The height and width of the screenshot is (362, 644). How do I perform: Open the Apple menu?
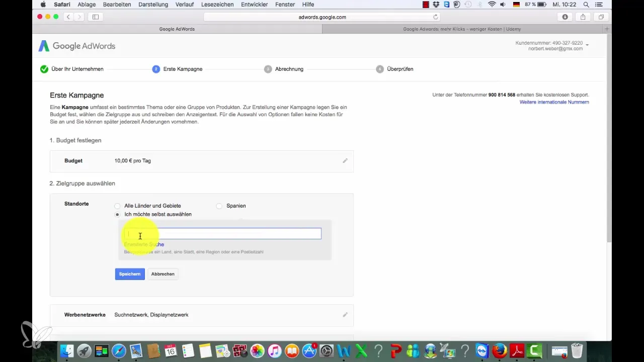click(43, 5)
